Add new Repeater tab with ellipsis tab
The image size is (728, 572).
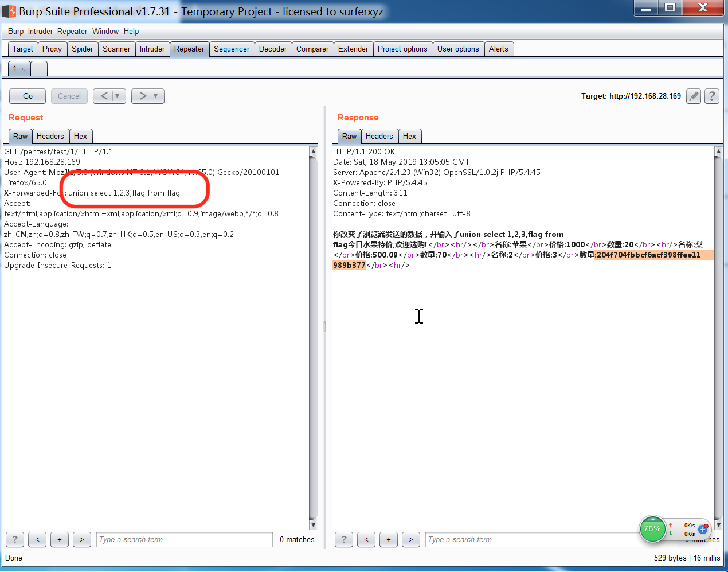(38, 69)
